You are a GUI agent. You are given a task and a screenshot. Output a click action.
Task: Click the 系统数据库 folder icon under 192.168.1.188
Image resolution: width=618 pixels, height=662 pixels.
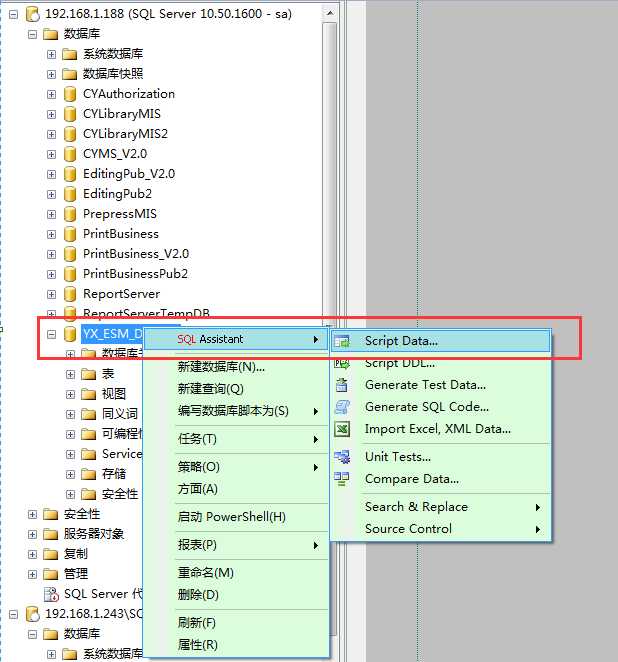click(x=70, y=54)
